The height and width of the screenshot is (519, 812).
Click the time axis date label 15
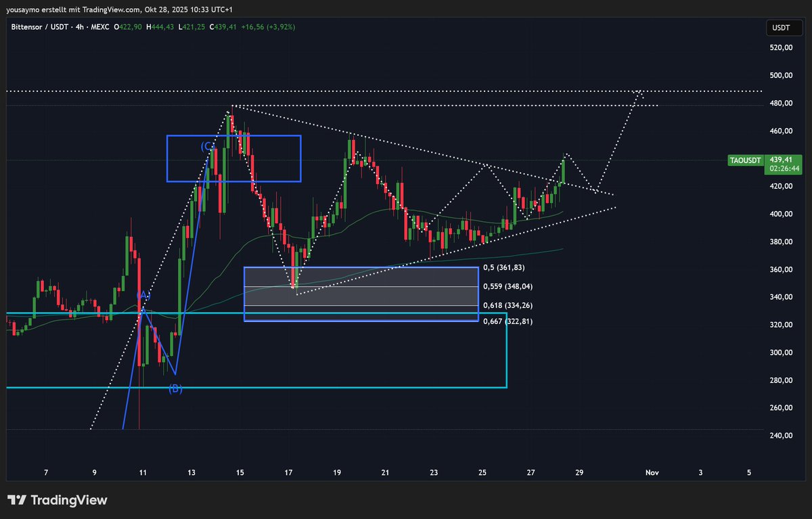[x=240, y=472]
